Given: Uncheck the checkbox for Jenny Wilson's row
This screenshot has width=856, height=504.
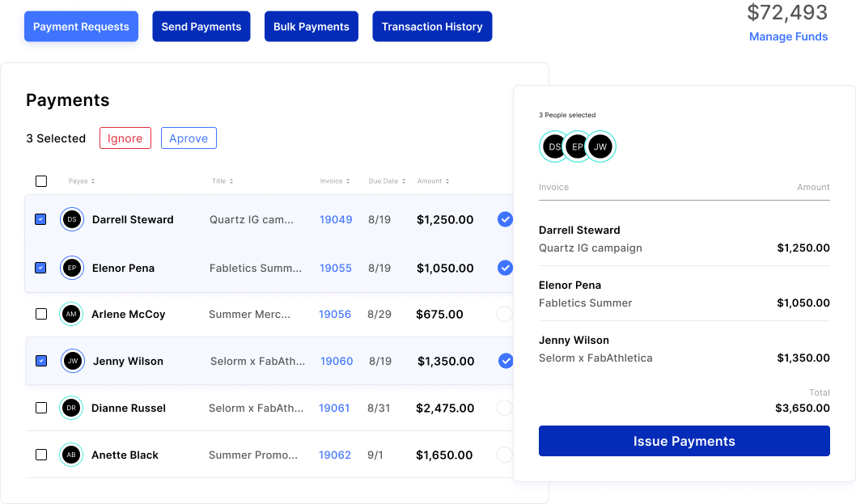Looking at the screenshot, I should [x=41, y=361].
